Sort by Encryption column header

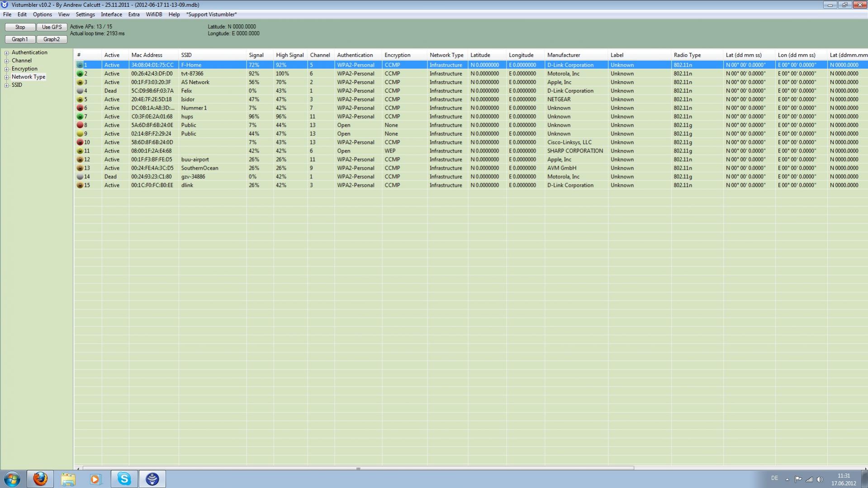click(x=405, y=55)
